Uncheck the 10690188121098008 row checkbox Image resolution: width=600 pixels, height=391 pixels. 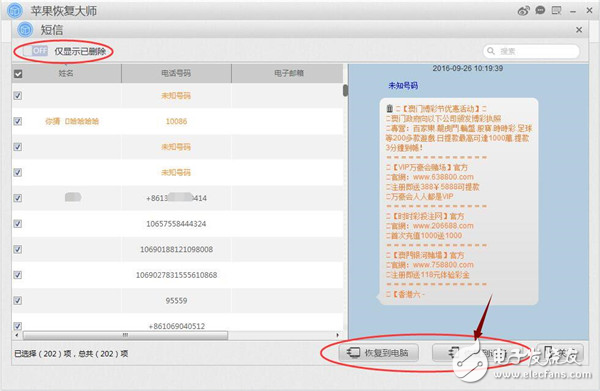point(18,249)
